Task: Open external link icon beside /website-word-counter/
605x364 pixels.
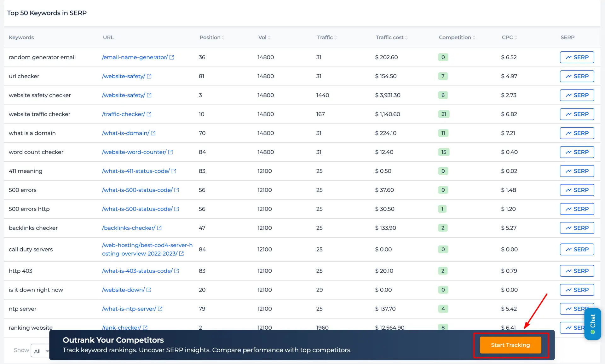Action: (x=170, y=152)
